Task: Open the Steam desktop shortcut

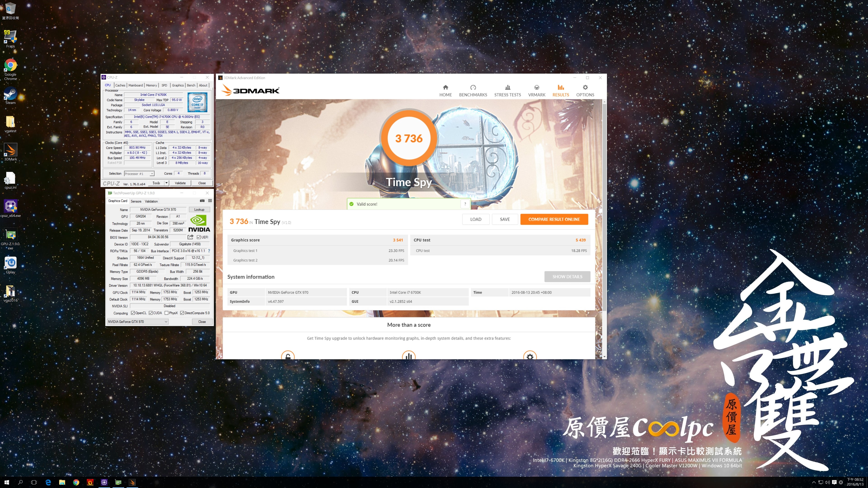Action: coord(10,96)
